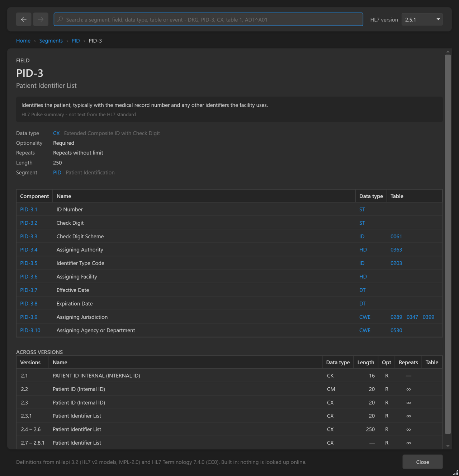Select the 2.4 – 2.6 versions row
The height and width of the screenshot is (476, 459).
(x=229, y=429)
